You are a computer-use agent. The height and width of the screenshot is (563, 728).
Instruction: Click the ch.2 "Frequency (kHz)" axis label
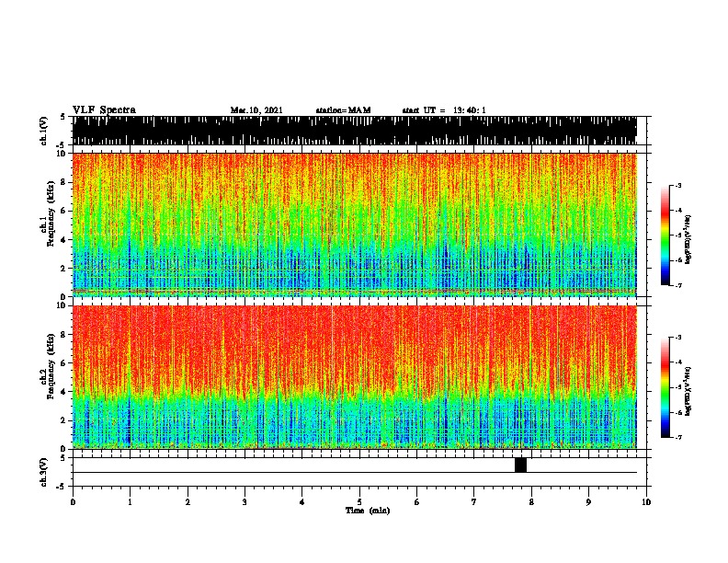51,366
